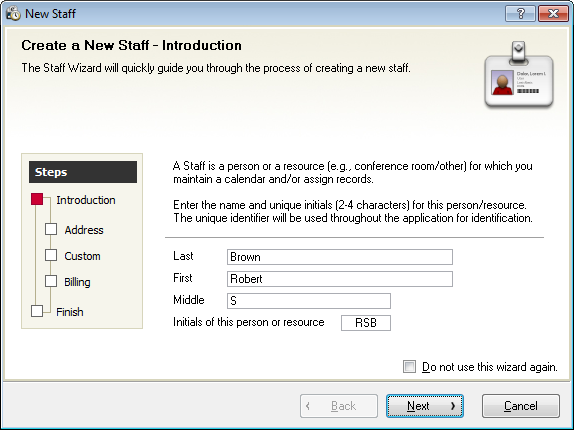574x430 pixels.
Task: Jump to the Custom step label
Action: pos(82,256)
